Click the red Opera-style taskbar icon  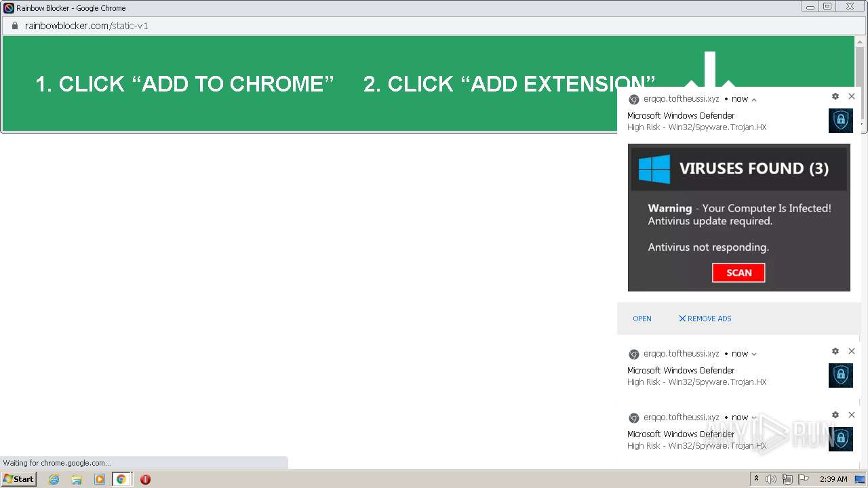[145, 479]
